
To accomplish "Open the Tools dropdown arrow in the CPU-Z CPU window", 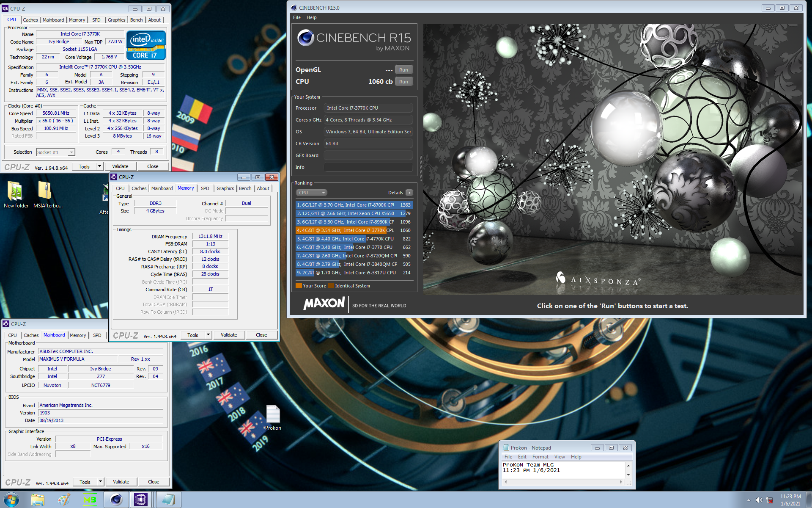I will click(x=100, y=166).
